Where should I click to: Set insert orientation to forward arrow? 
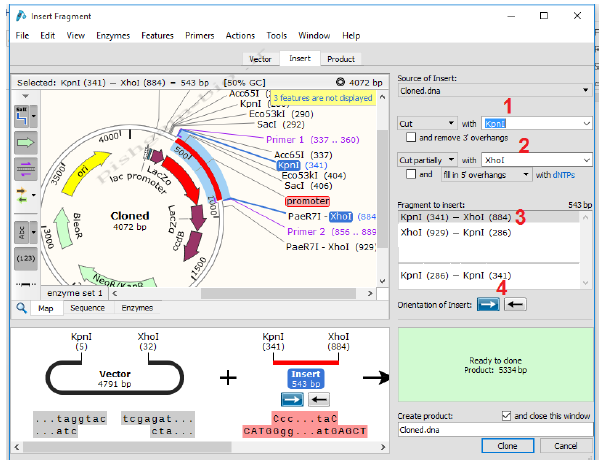(487, 304)
